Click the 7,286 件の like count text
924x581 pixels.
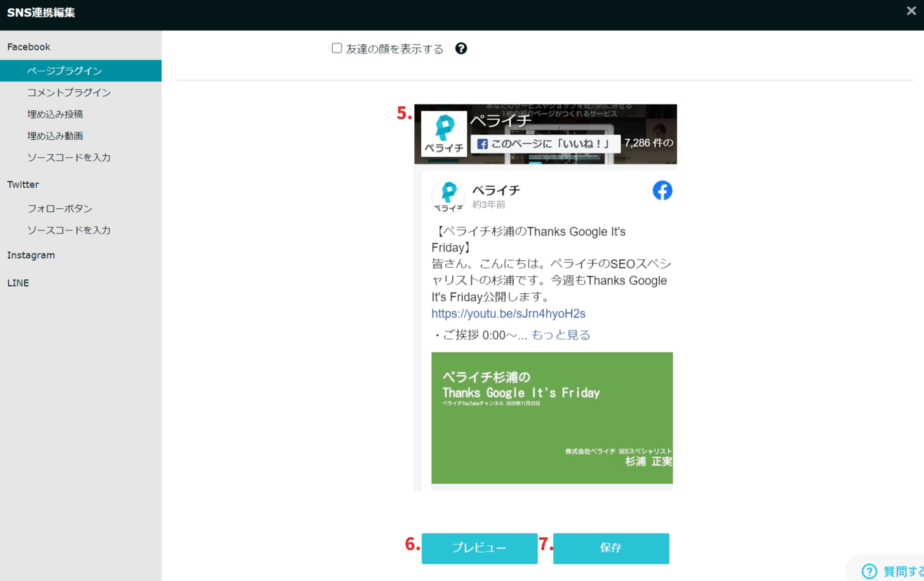[x=649, y=143]
